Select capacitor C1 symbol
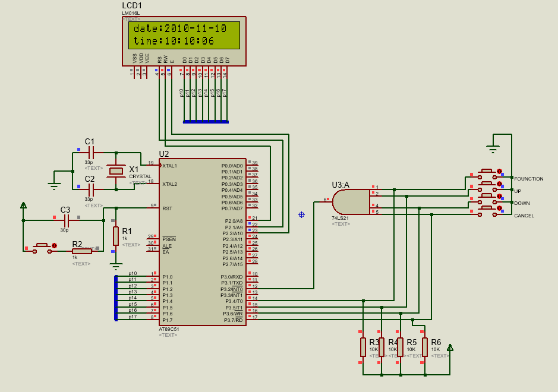This screenshot has height=392, width=558. coord(91,153)
